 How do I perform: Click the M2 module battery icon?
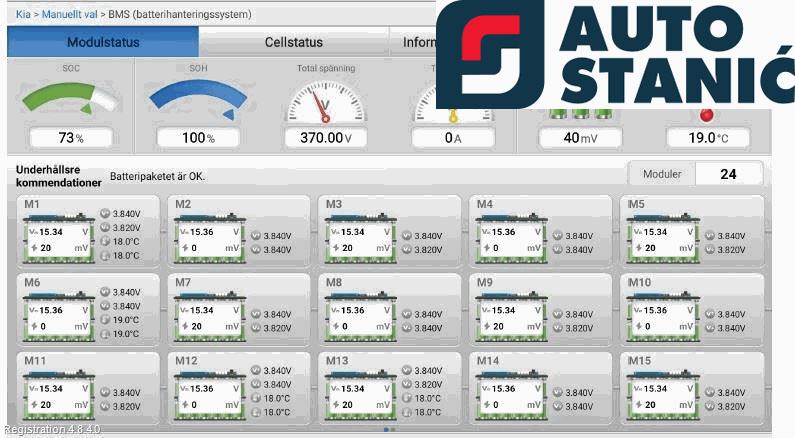pos(209,238)
